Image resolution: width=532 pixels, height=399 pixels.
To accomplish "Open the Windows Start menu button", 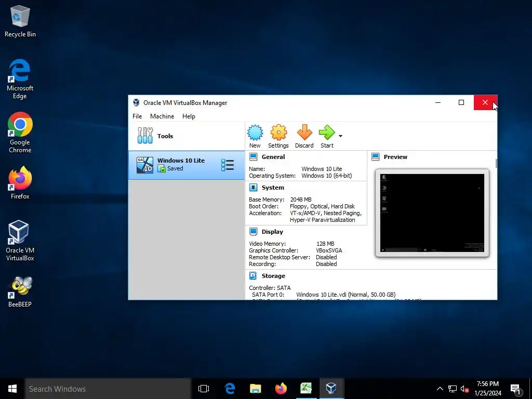I will click(x=12, y=389).
